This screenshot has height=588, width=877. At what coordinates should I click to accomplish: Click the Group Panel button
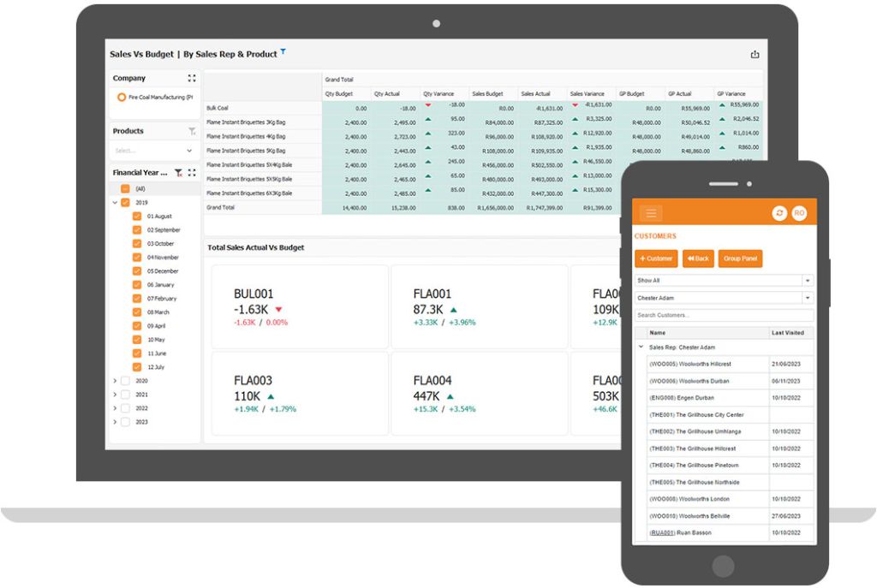[740, 258]
